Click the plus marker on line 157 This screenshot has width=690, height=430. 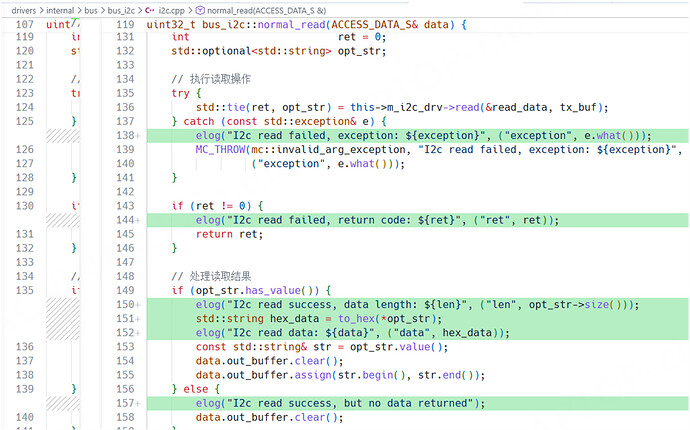point(137,404)
